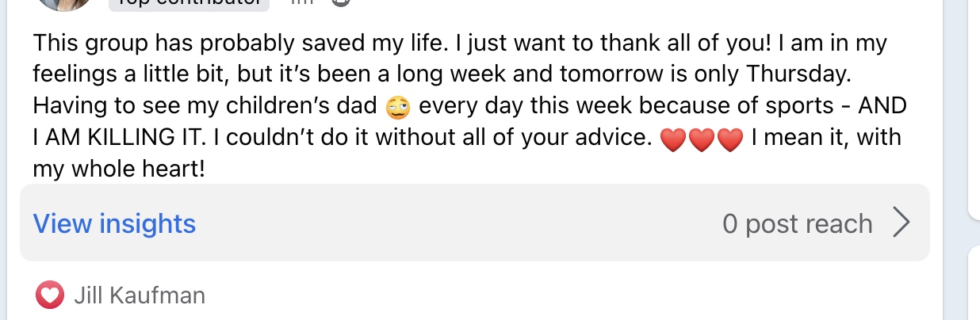Open the post's 1m timestamp link
This screenshot has height=320, width=980.
click(x=303, y=3)
